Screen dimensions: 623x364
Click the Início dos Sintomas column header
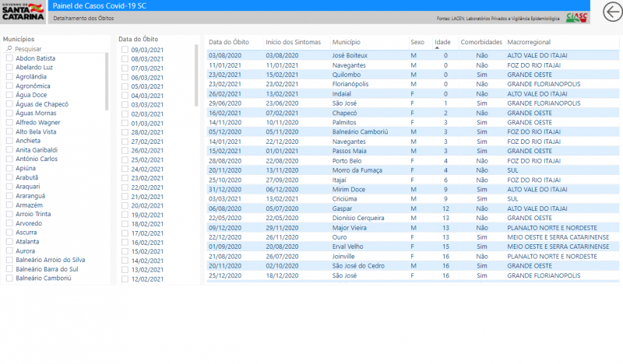click(293, 42)
